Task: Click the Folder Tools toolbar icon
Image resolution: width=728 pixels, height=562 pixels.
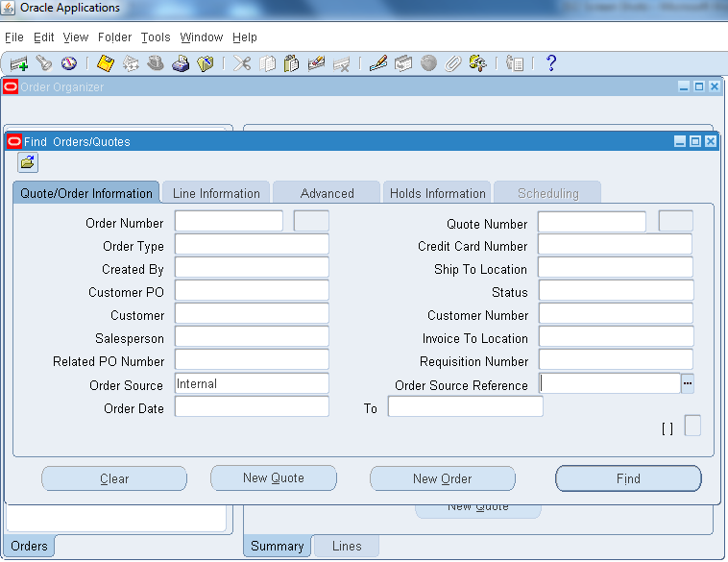Action: [477, 63]
